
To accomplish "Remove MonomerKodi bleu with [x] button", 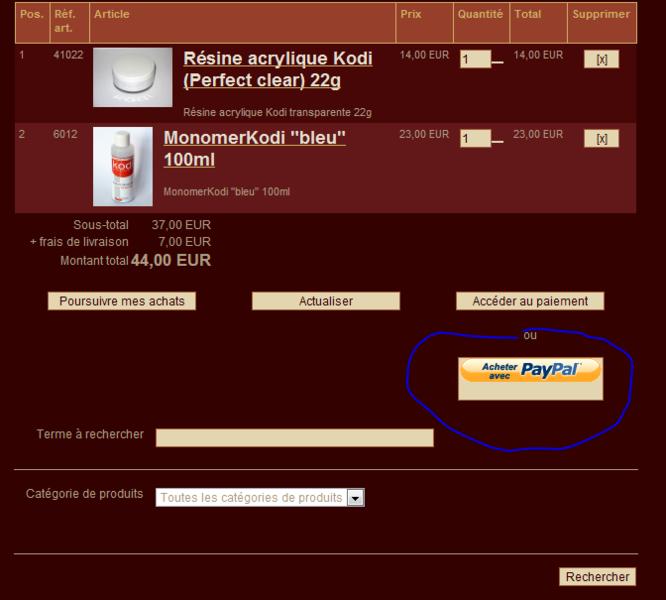I will coord(601,138).
